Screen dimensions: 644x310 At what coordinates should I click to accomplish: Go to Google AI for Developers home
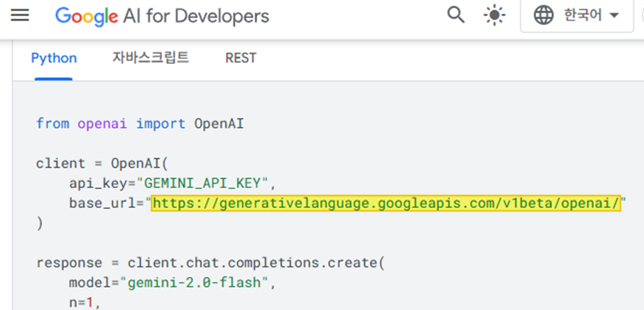162,16
